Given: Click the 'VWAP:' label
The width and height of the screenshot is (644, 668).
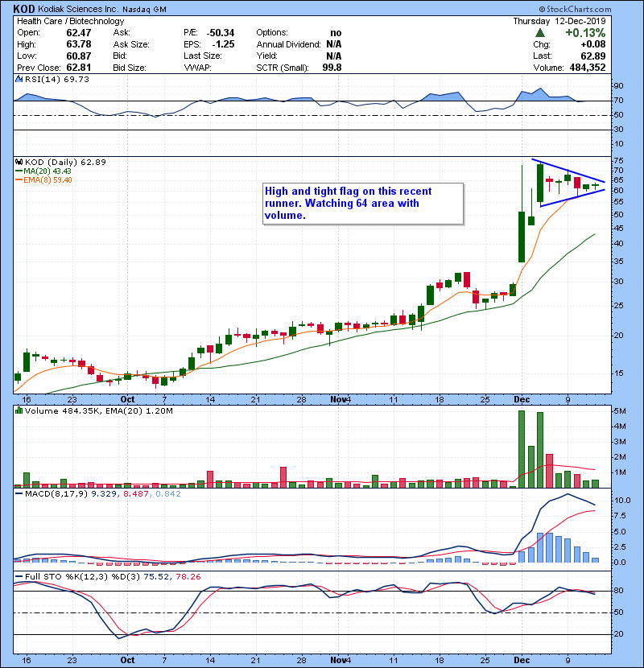Looking at the screenshot, I should point(197,68).
